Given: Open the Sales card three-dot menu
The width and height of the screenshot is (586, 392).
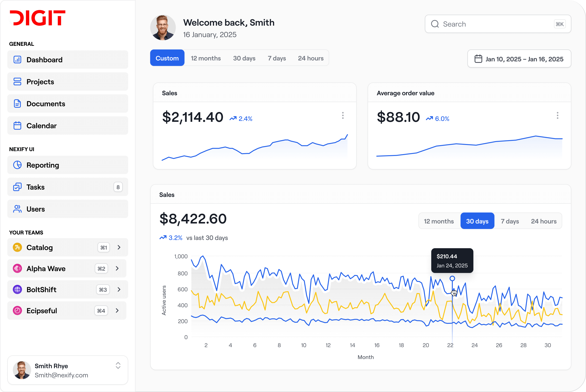Looking at the screenshot, I should [343, 115].
